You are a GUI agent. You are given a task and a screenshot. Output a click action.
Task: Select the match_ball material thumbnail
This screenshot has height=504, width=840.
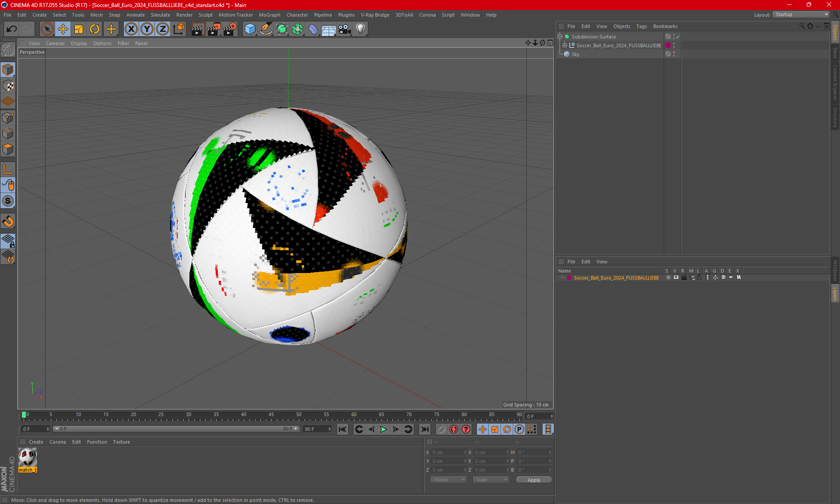28,457
